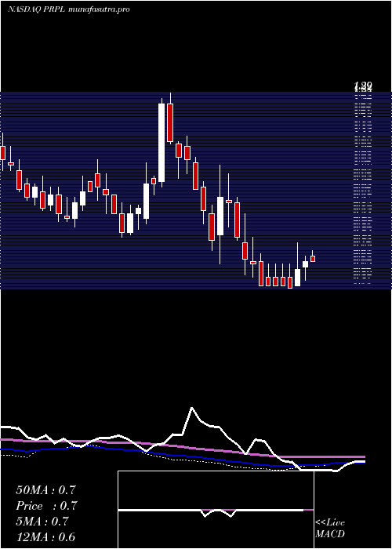Click the 12MA : 0.6 label
This screenshot has width=392, height=549.
click(x=45, y=537)
